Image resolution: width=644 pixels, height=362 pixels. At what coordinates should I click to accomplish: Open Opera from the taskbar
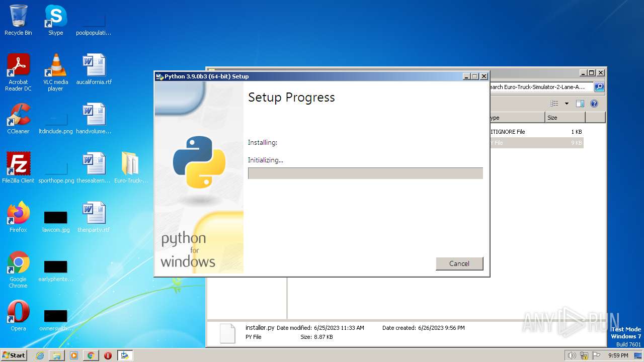(x=108, y=355)
